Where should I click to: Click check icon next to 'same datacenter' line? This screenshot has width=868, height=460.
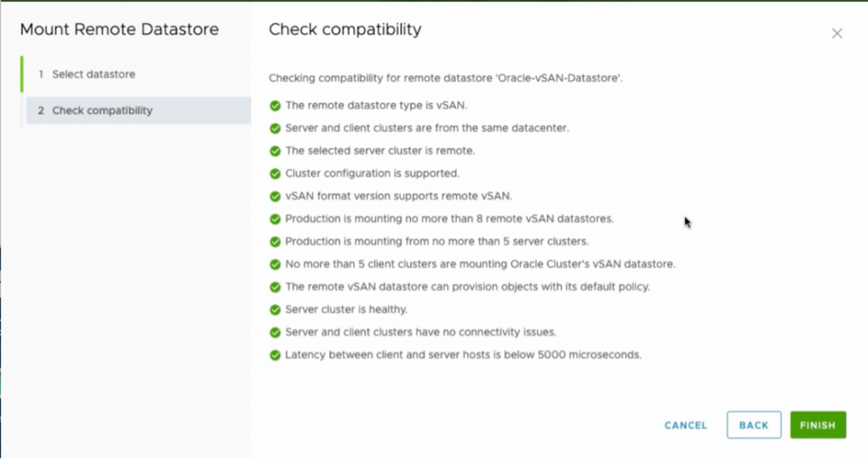pos(275,129)
